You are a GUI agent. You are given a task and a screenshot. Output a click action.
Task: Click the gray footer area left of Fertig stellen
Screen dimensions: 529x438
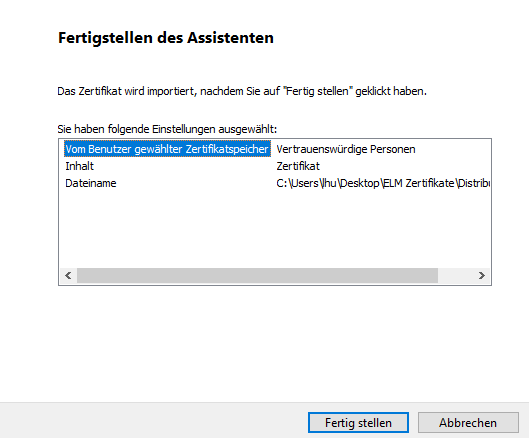[152, 420]
